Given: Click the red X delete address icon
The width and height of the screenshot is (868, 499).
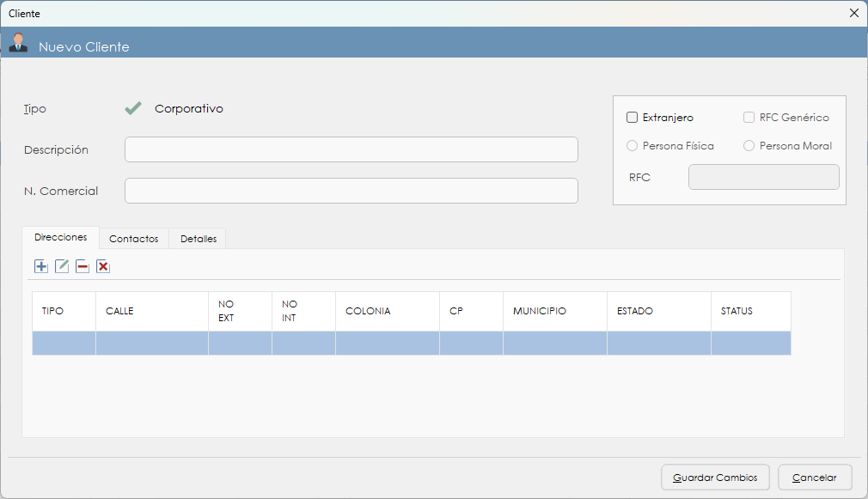Looking at the screenshot, I should click(103, 266).
